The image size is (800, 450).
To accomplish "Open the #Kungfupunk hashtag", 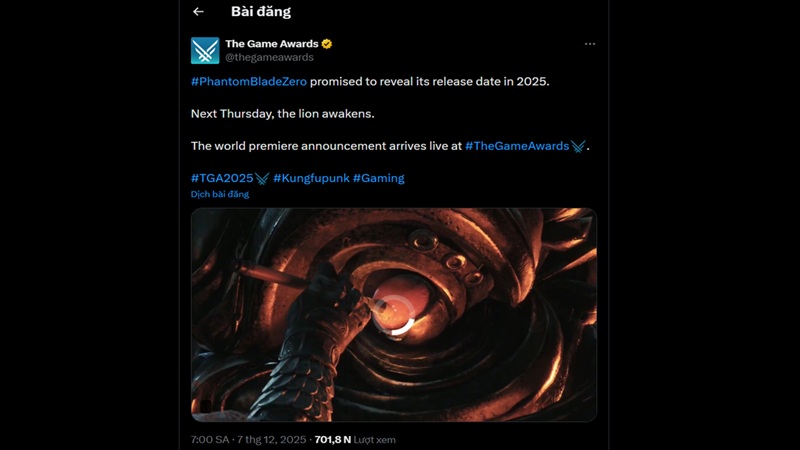I will [310, 178].
